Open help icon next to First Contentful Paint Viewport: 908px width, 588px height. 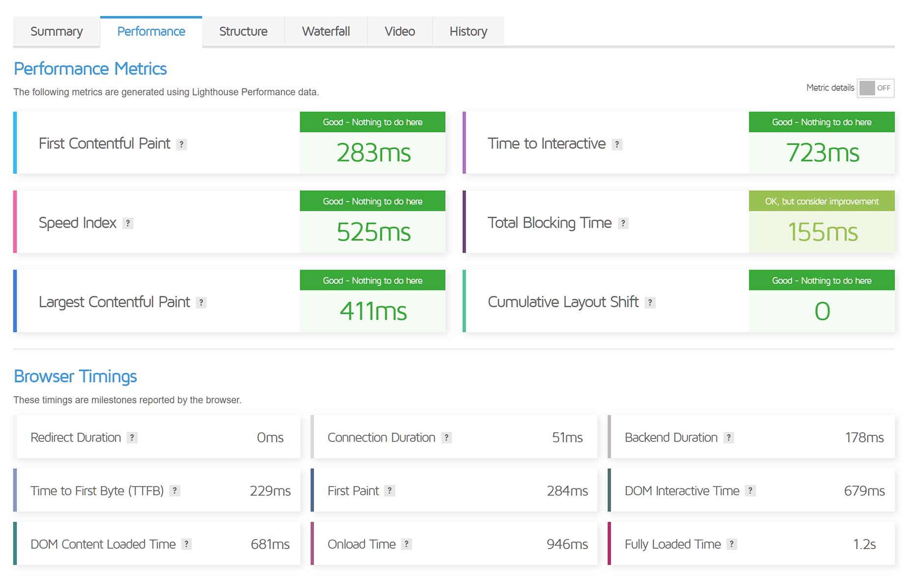[182, 144]
